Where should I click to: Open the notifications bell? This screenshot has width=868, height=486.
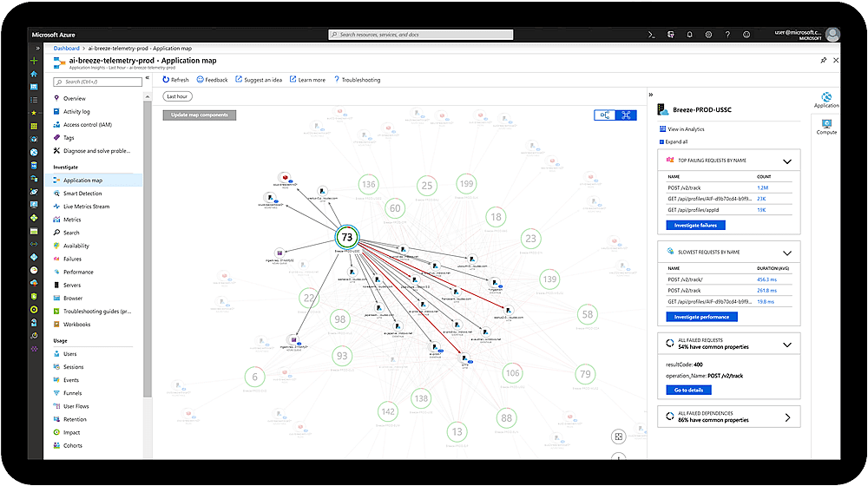coord(690,35)
